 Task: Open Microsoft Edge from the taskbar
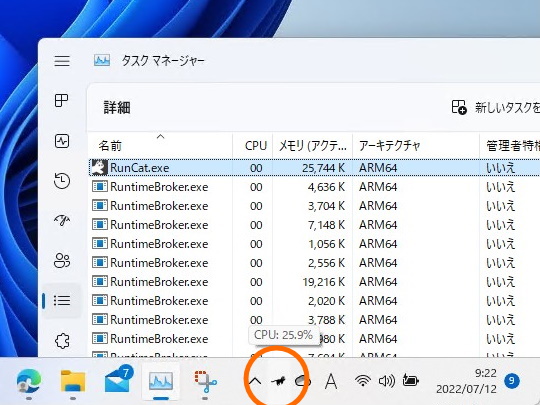(x=29, y=381)
